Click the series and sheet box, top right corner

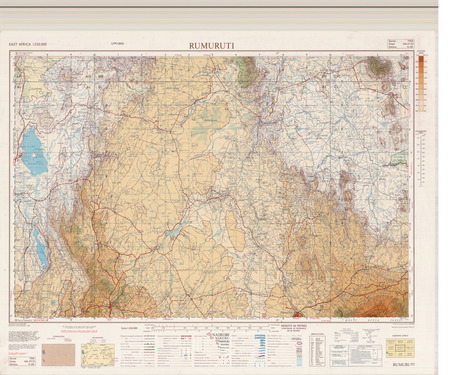(x=401, y=44)
